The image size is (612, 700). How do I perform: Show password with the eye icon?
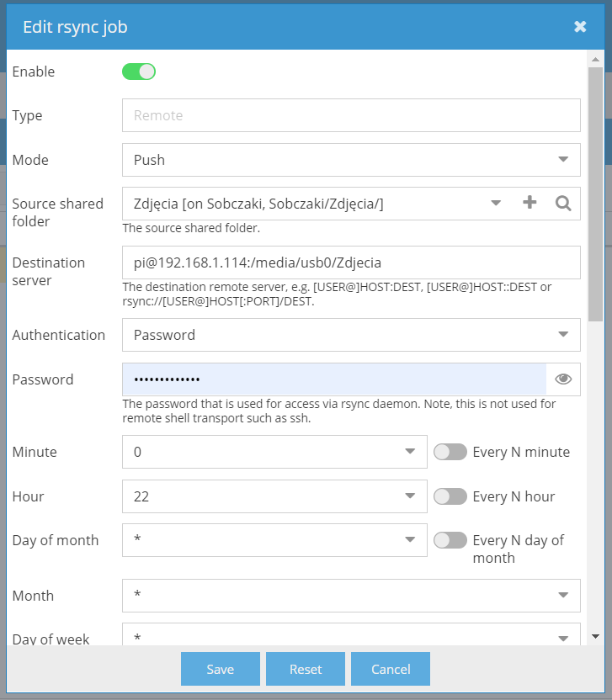tap(563, 379)
